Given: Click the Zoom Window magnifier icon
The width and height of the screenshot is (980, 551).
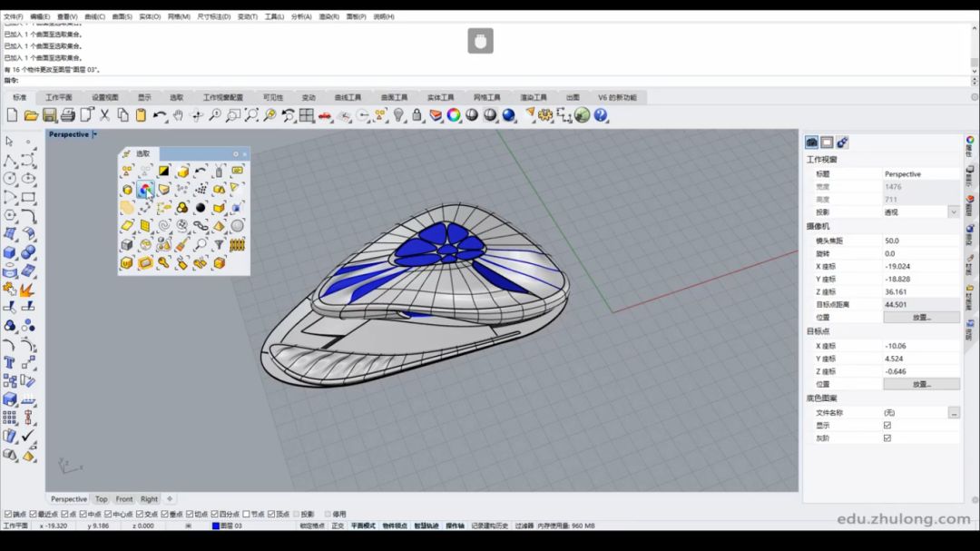Looking at the screenshot, I should [233, 115].
